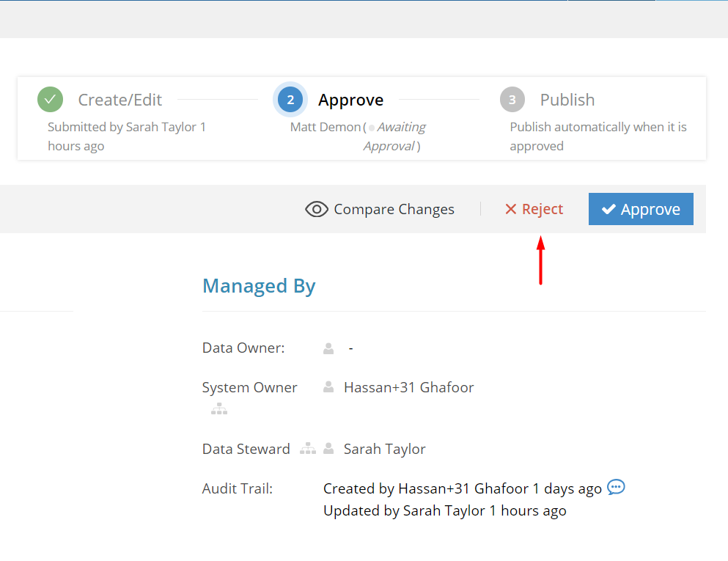Click the 'Data Owner:' label

click(x=243, y=348)
